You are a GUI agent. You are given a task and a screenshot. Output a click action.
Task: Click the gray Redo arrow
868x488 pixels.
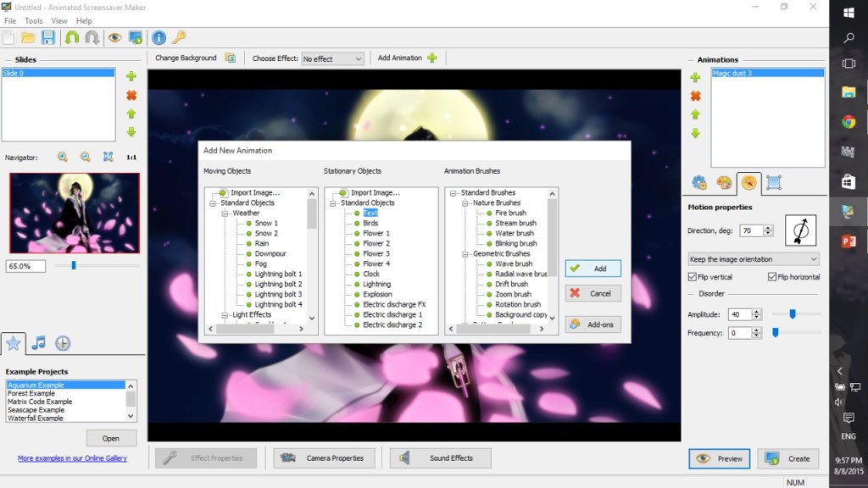tap(92, 37)
